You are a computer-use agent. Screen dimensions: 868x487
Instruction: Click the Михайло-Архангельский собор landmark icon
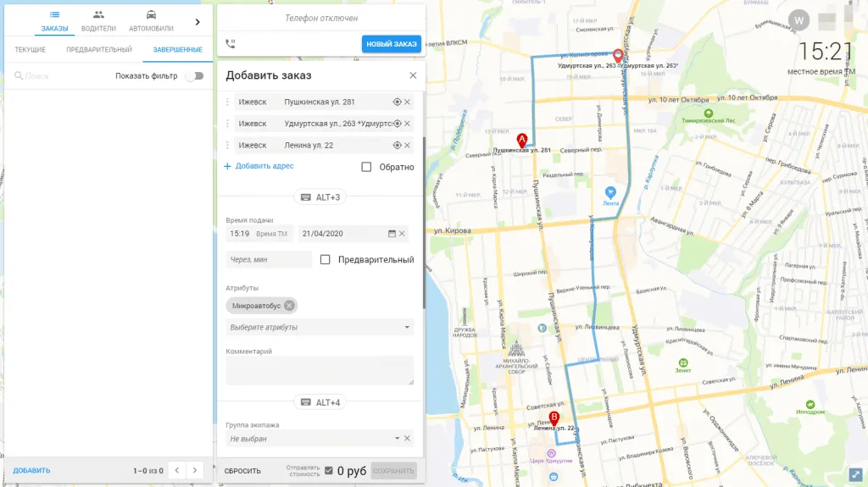click(x=516, y=348)
